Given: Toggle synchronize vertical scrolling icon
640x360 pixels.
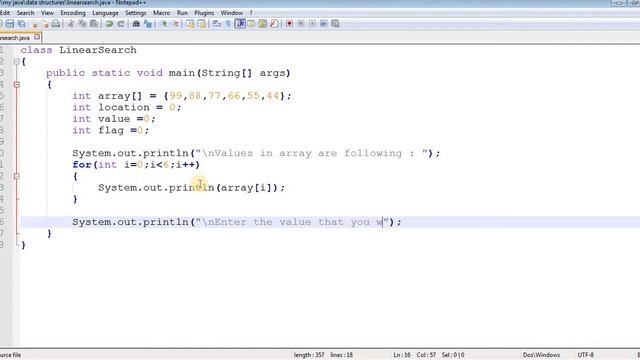Looking at the screenshot, I should [x=190, y=24].
